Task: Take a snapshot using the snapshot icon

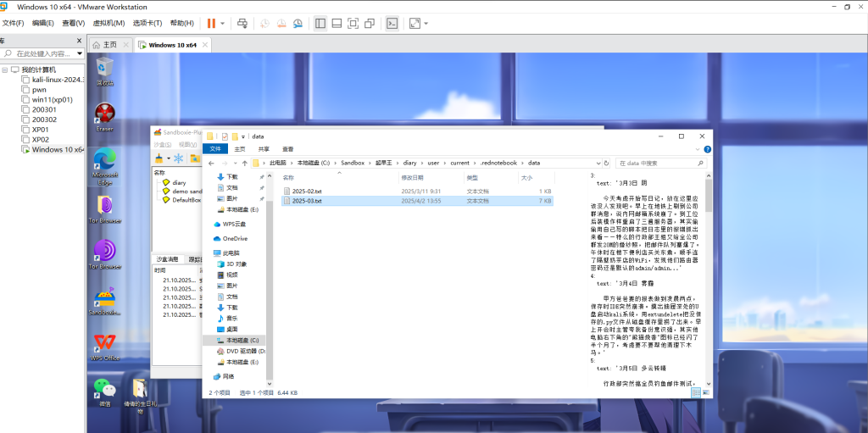Action: pos(264,23)
